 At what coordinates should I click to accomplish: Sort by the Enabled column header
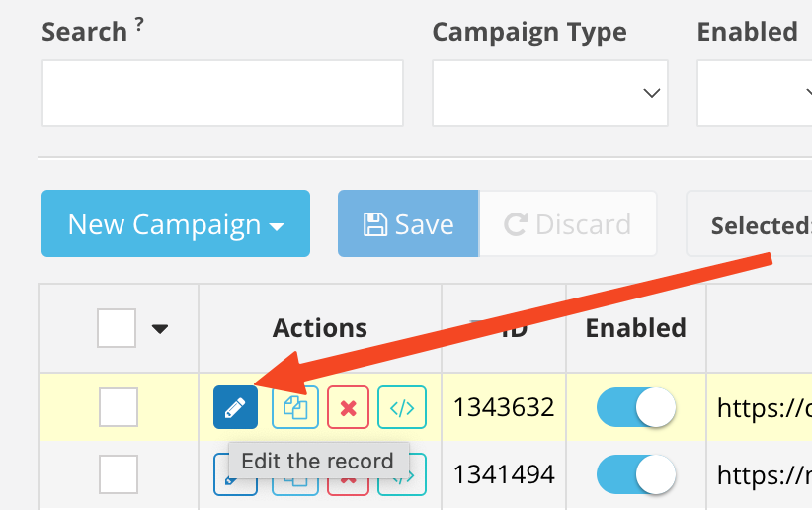point(635,328)
